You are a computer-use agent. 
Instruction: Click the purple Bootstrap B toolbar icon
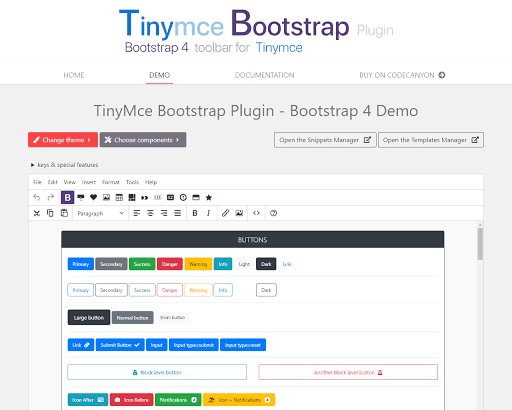67,197
